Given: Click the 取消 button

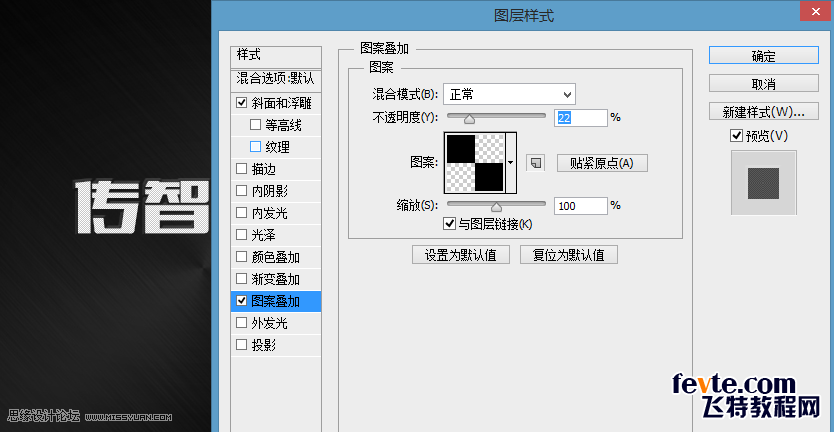Looking at the screenshot, I should 764,84.
